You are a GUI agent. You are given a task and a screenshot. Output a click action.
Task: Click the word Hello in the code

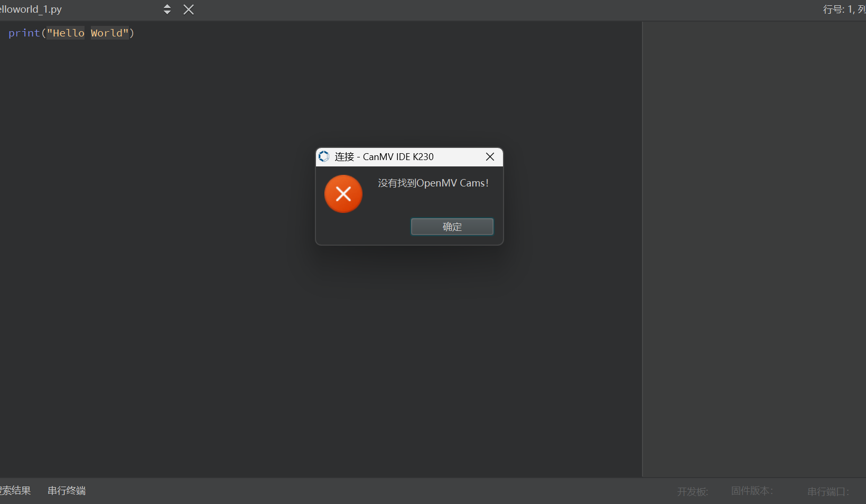[x=68, y=33]
